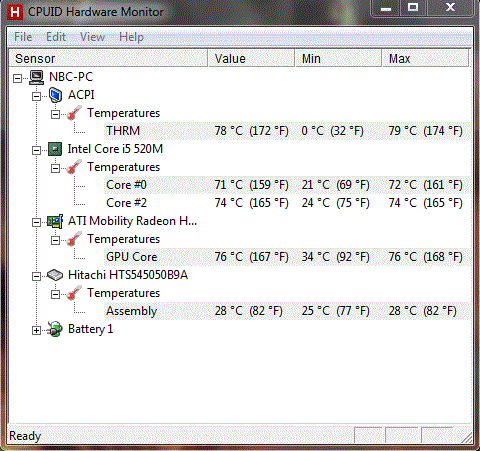
Task: Click Core #0 value 71 °C (159 °F)
Action: [x=251, y=185]
